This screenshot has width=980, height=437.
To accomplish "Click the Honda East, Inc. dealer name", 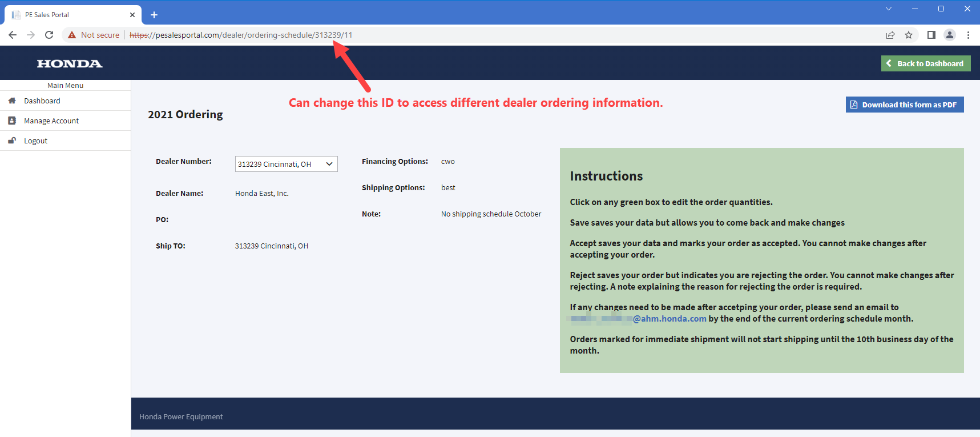I will pyautogui.click(x=262, y=194).
